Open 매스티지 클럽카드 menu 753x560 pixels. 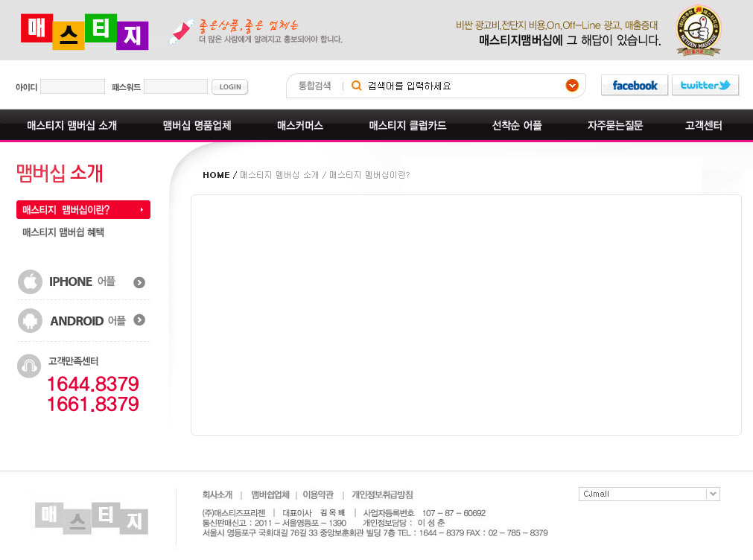coord(407,125)
